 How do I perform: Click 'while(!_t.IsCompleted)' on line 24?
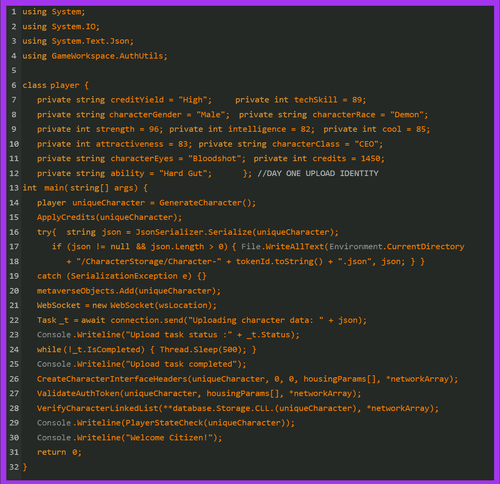91,350
